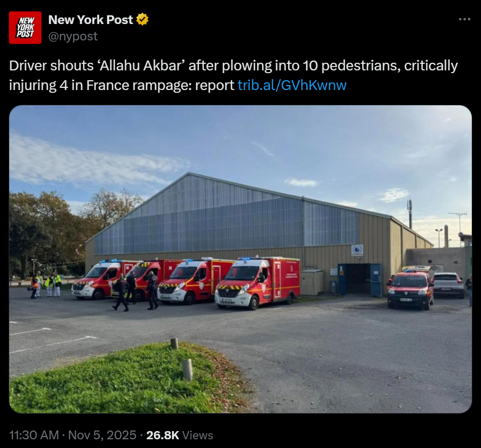
Task: Click the Nov 5, 2025 date
Action: [x=102, y=435]
